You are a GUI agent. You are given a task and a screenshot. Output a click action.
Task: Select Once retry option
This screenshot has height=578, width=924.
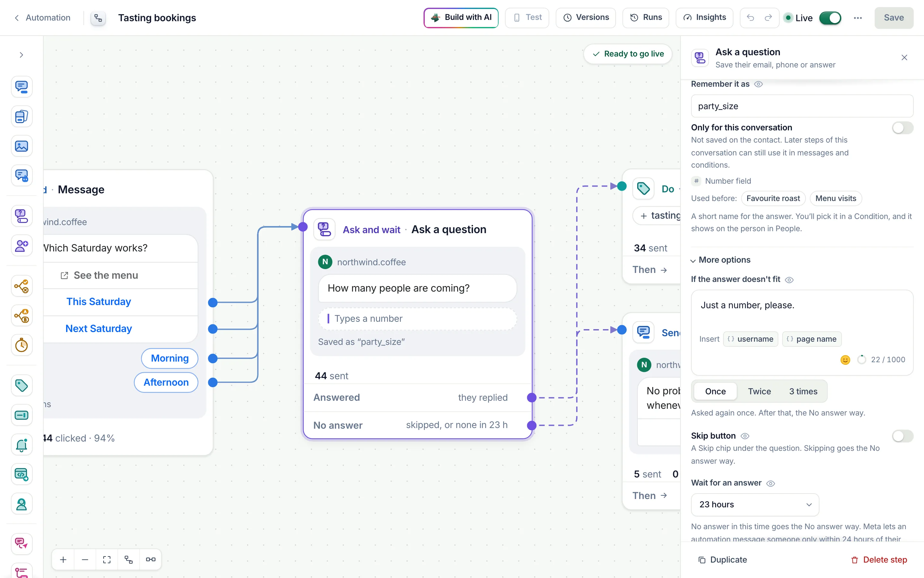715,391
